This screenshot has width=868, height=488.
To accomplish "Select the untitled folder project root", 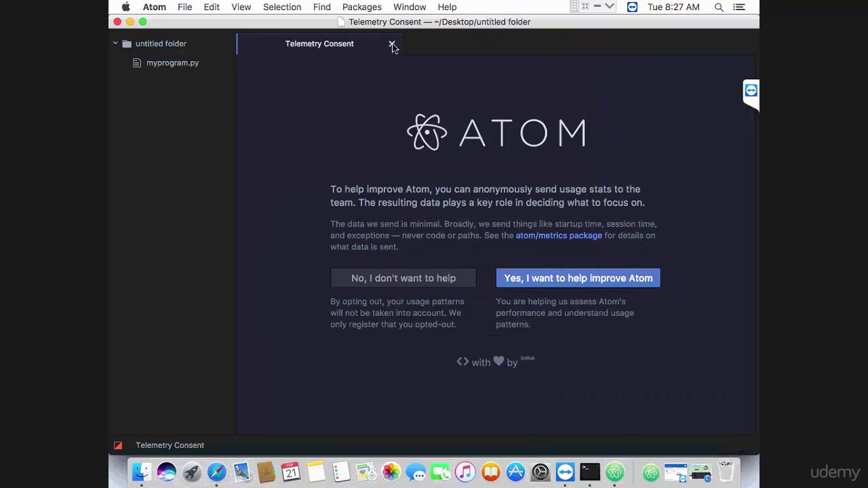I will coord(161,43).
